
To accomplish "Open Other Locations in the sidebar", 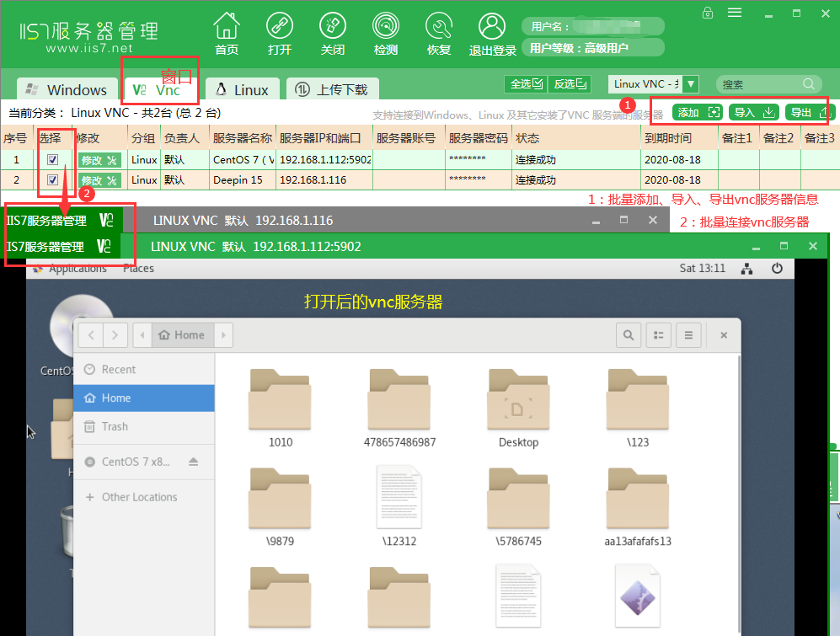I will pos(143,497).
